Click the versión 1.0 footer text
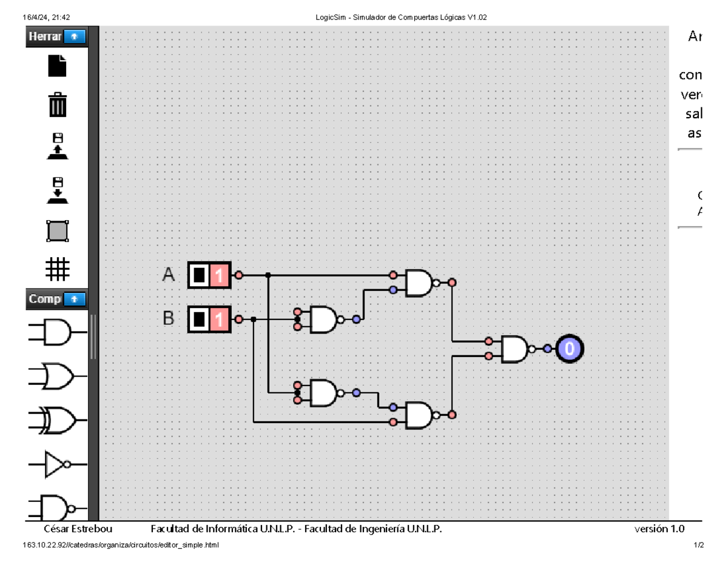Screen dimensions: 728x562 pos(659,529)
